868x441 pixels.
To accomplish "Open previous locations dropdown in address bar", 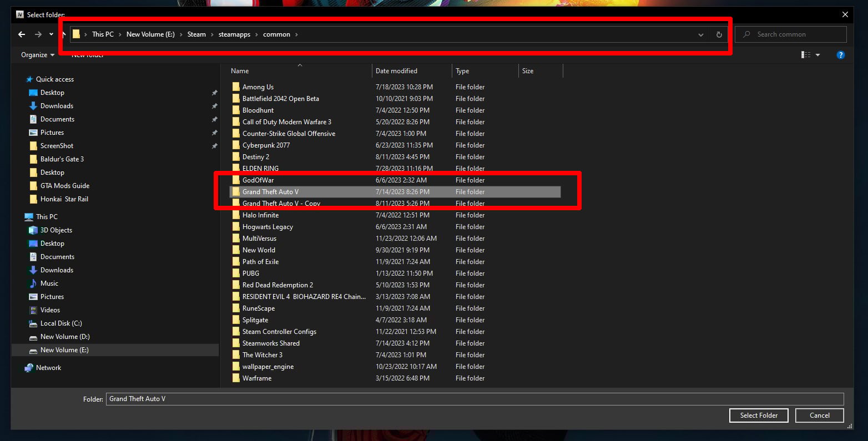I will 700,34.
